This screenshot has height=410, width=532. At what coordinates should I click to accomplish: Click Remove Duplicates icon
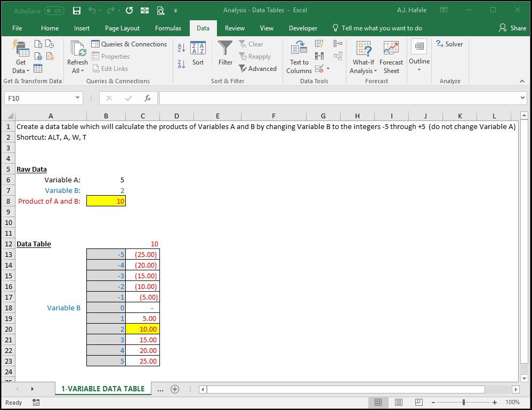click(x=319, y=56)
